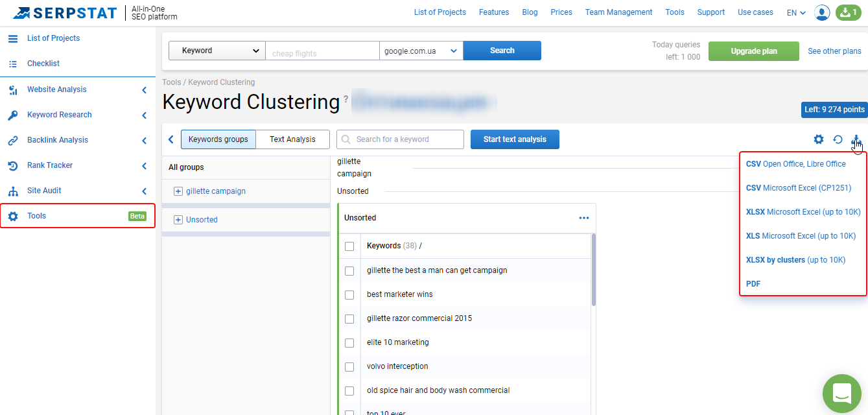Open the user account avatar icon
Screen dimensions: 868x415
pyautogui.click(x=822, y=12)
